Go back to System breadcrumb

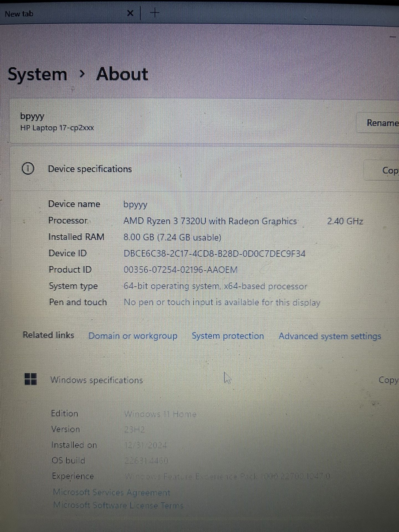(37, 75)
